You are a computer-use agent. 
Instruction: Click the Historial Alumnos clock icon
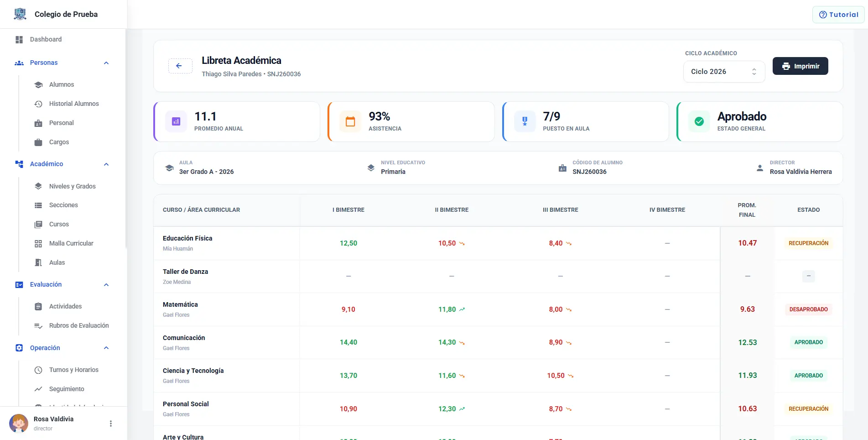point(38,104)
